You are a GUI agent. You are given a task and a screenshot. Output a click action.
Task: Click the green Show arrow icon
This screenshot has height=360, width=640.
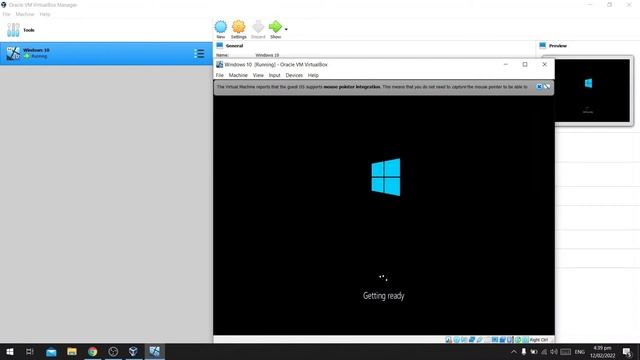(x=276, y=27)
